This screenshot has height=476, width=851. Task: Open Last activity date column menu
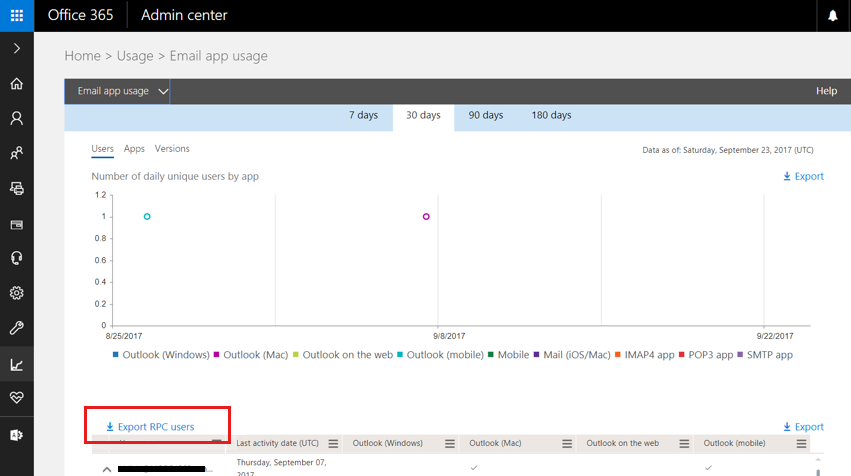pyautogui.click(x=333, y=444)
